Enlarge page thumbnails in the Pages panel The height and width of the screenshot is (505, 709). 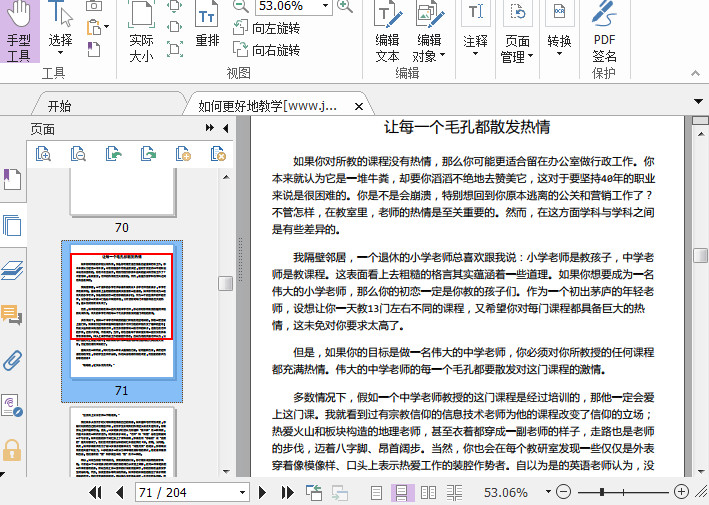click(x=44, y=153)
